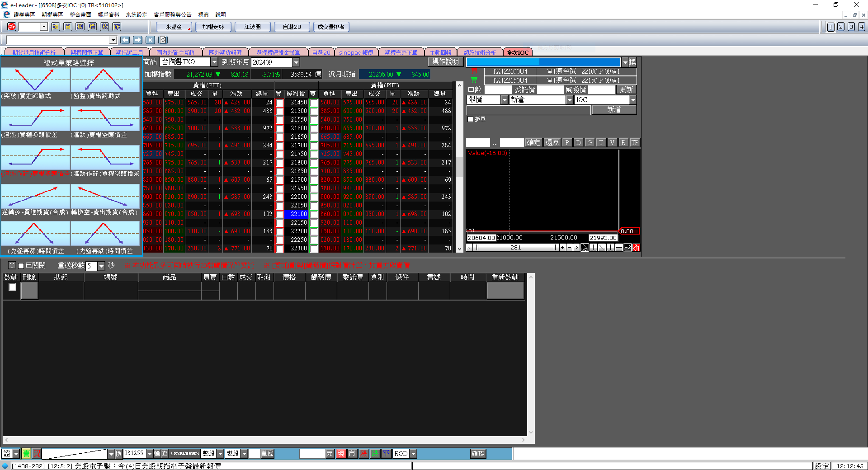Toggle the 已關閉 checkbox
The image size is (868, 470).
point(21,266)
